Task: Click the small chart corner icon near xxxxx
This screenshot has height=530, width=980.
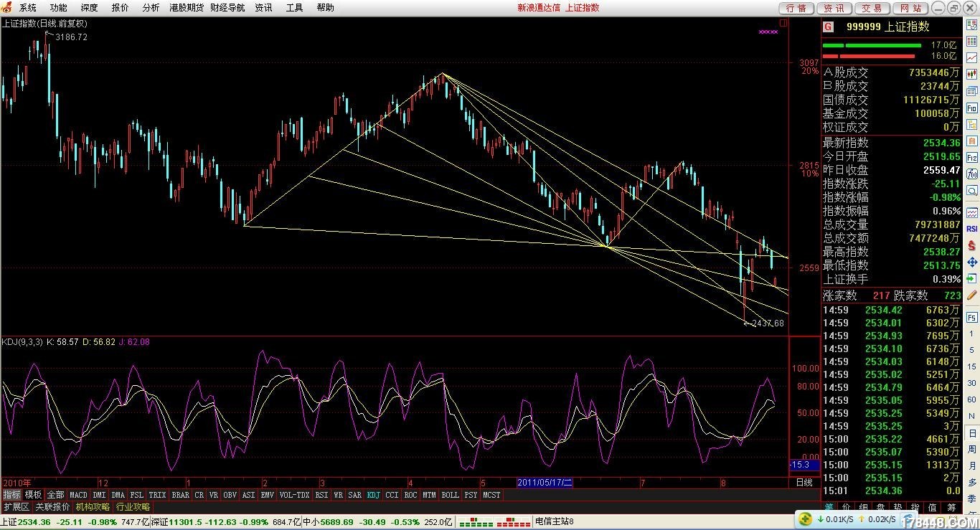Action: (x=783, y=22)
